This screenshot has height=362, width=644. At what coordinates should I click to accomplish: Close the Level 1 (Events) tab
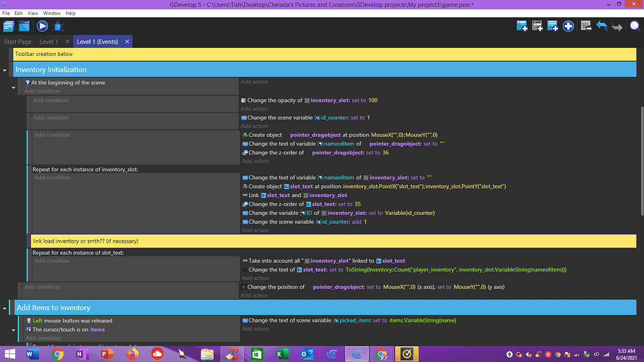(127, 41)
